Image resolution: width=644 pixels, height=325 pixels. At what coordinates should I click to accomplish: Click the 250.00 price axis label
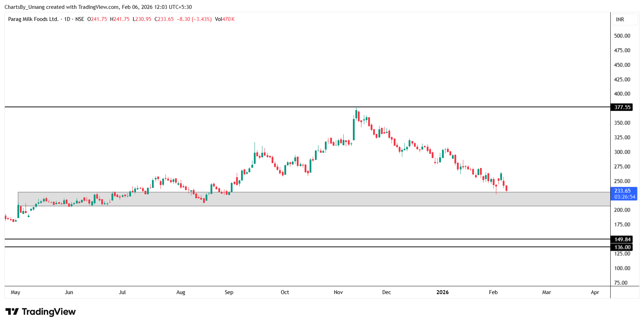tap(622, 181)
